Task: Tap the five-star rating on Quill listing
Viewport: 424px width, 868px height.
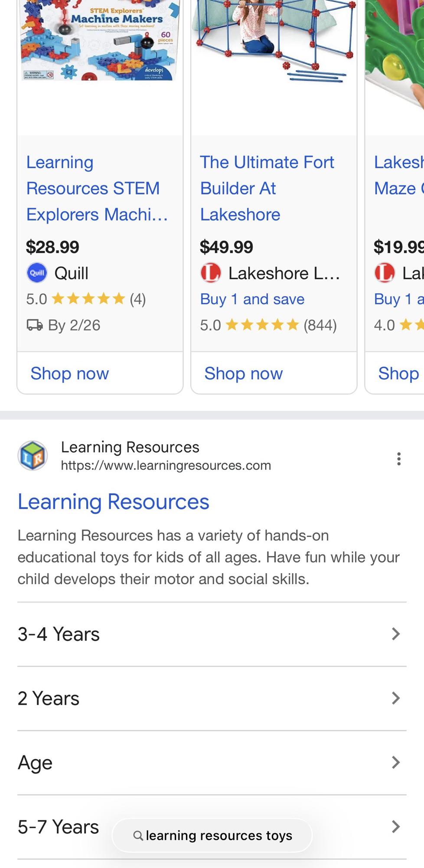Action: [x=88, y=299]
